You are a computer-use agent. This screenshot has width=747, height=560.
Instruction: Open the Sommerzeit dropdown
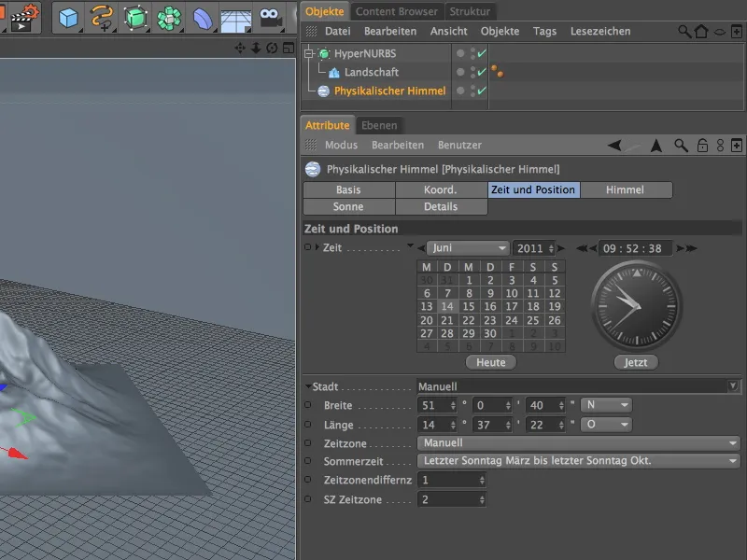point(579,461)
